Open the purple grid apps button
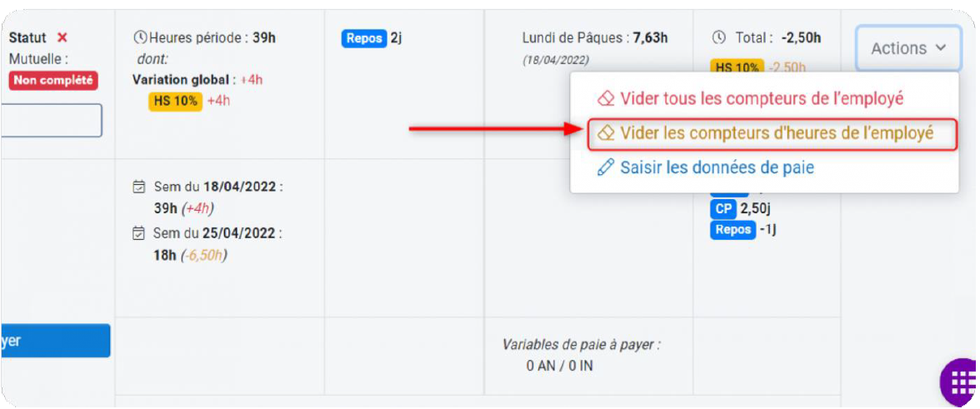 [961, 382]
